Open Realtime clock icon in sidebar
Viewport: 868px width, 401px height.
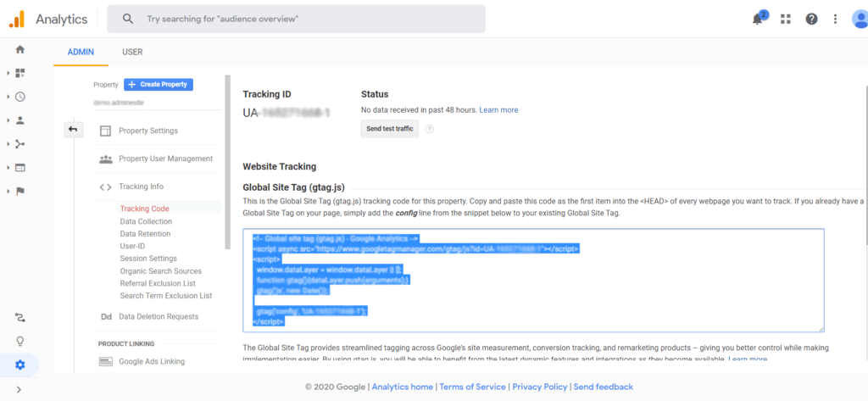(x=20, y=97)
